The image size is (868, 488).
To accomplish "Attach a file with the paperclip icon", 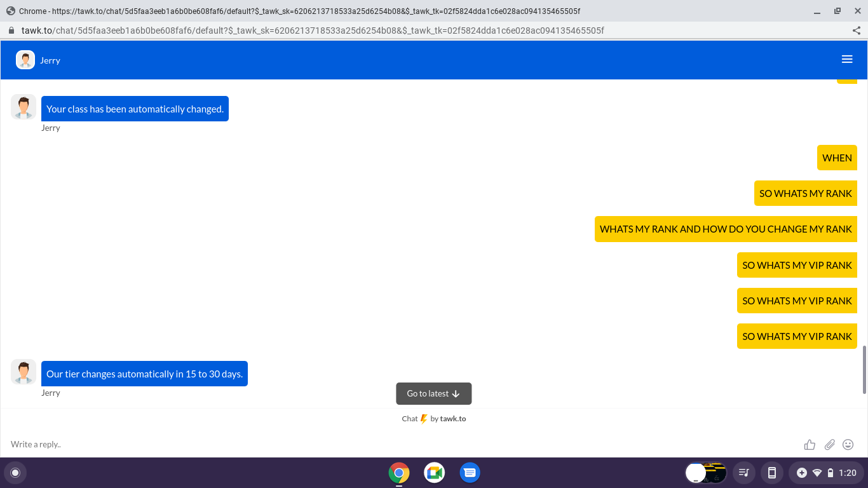I will click(829, 445).
